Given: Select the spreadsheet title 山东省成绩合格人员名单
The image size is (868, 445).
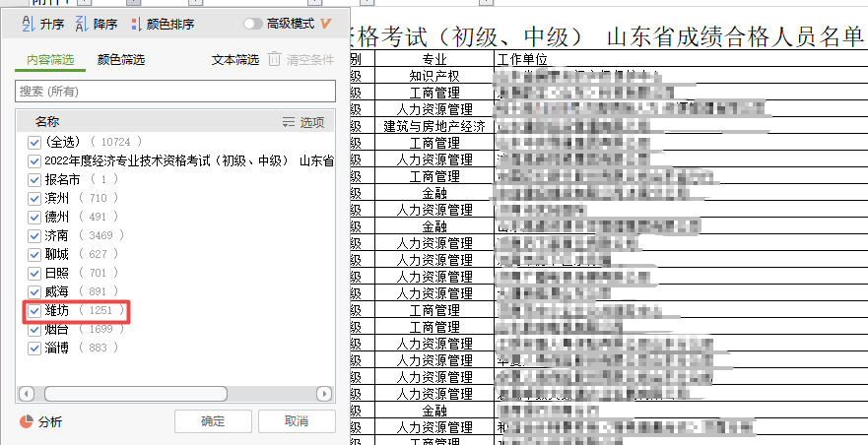Looking at the screenshot, I should (x=735, y=37).
